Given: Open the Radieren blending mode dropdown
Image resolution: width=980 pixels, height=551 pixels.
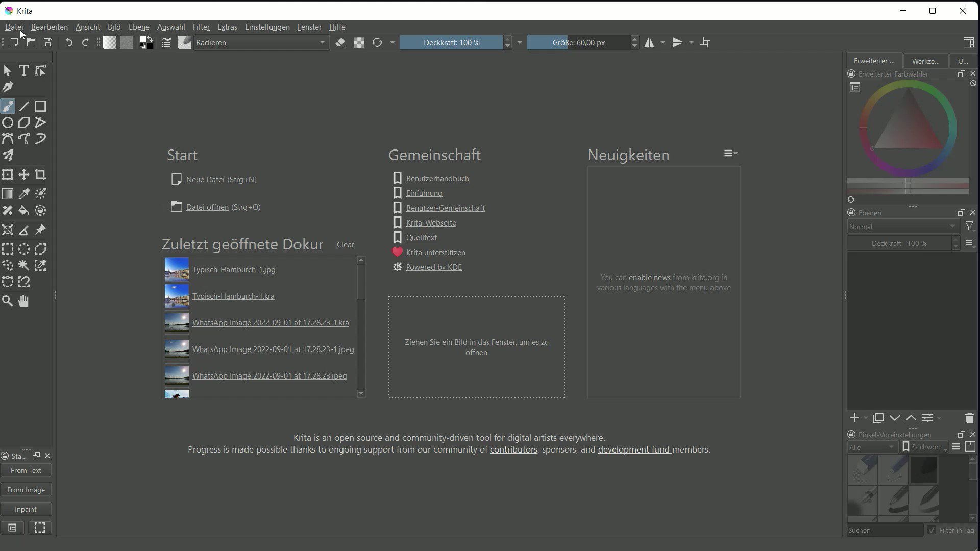Looking at the screenshot, I should pyautogui.click(x=261, y=43).
